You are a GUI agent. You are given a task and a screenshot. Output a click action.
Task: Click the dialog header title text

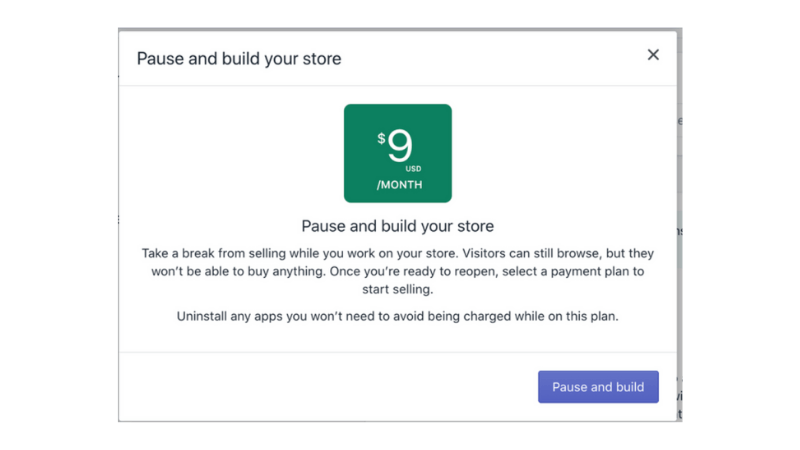coord(239,59)
